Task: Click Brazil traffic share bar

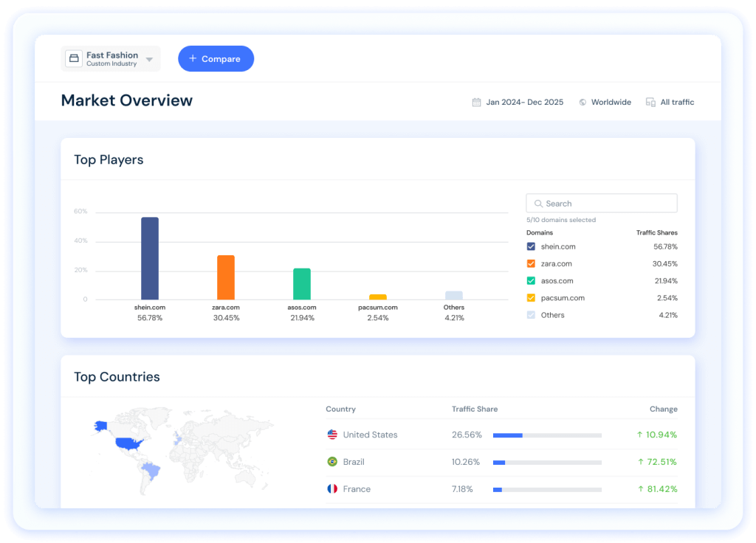Action: [547, 463]
